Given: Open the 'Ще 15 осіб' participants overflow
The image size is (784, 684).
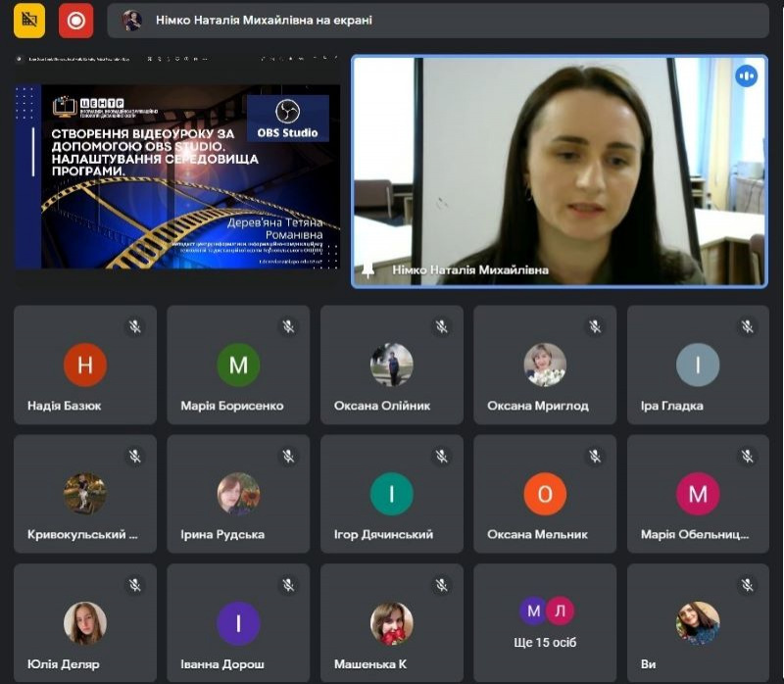Looking at the screenshot, I should coord(545,623).
